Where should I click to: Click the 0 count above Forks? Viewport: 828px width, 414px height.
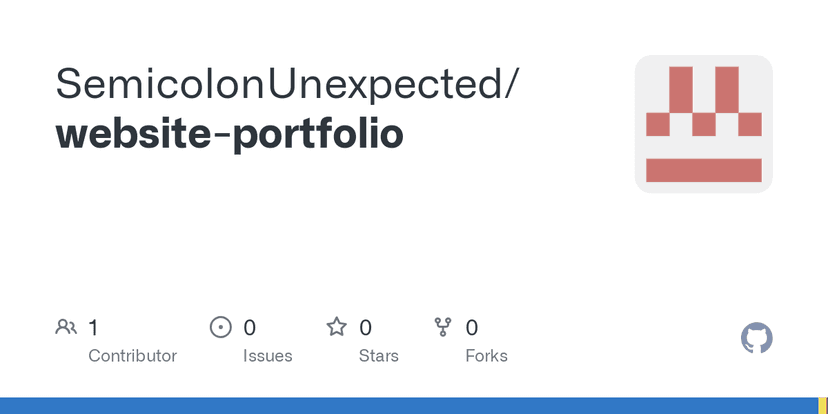coord(472,327)
